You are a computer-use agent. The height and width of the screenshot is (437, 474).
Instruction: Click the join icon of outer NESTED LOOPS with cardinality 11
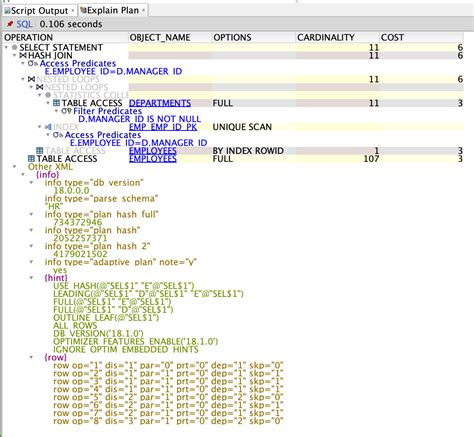click(x=31, y=79)
